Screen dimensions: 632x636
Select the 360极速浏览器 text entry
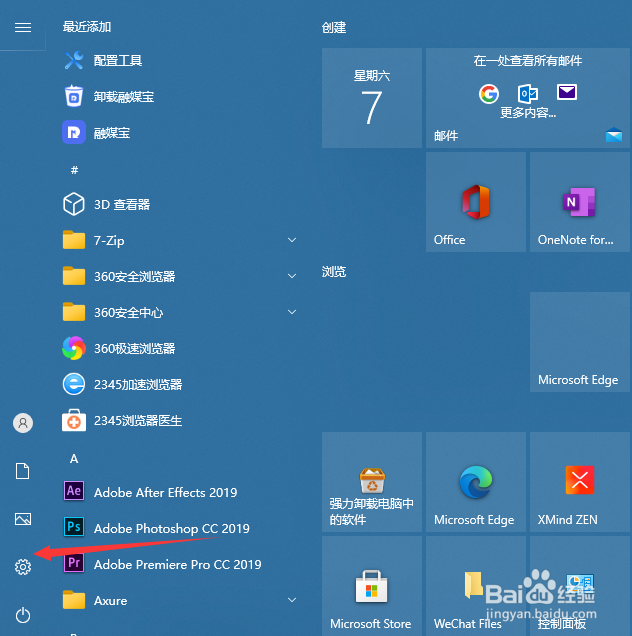click(x=135, y=348)
